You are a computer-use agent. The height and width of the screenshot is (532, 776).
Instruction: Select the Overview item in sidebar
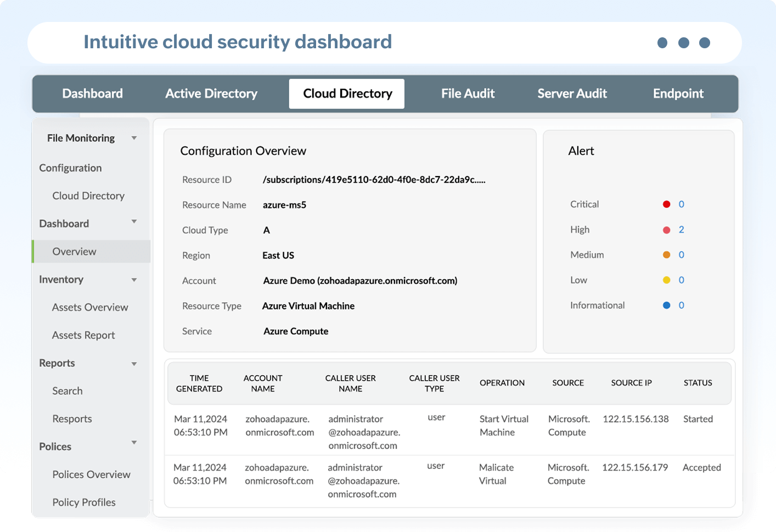pyautogui.click(x=91, y=251)
